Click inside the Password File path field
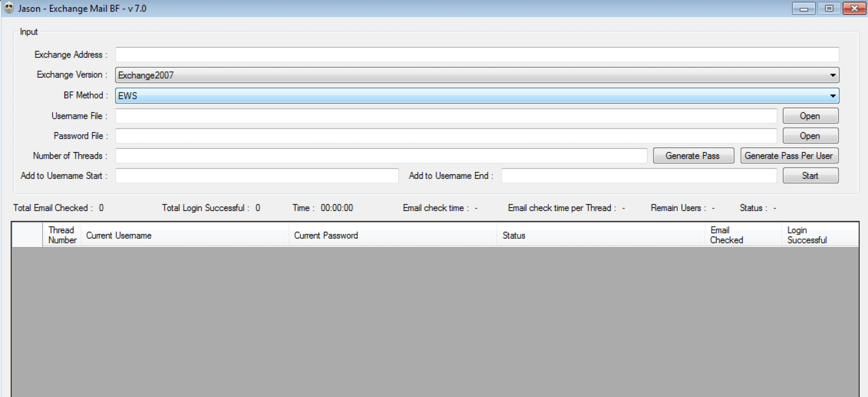Screen dimensions: 868x397 coord(445,136)
